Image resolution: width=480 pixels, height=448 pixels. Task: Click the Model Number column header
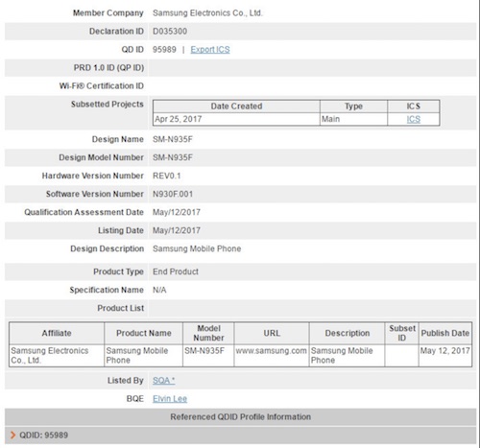(x=208, y=333)
